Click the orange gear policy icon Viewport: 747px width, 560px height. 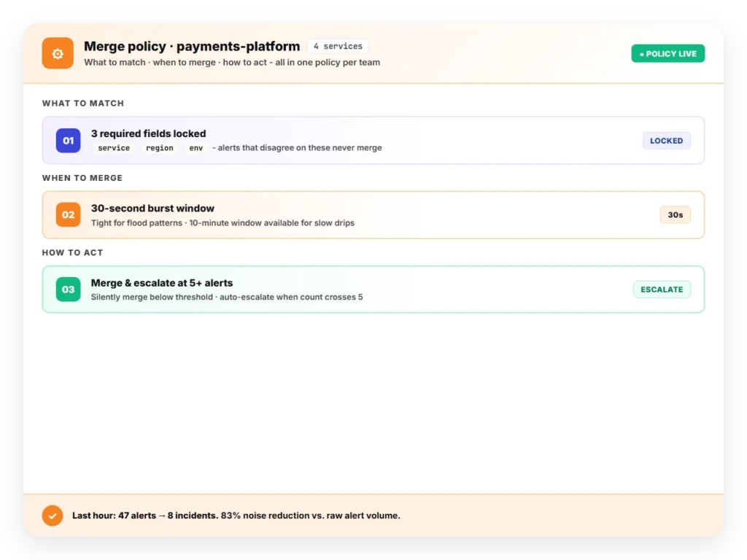pos(58,53)
